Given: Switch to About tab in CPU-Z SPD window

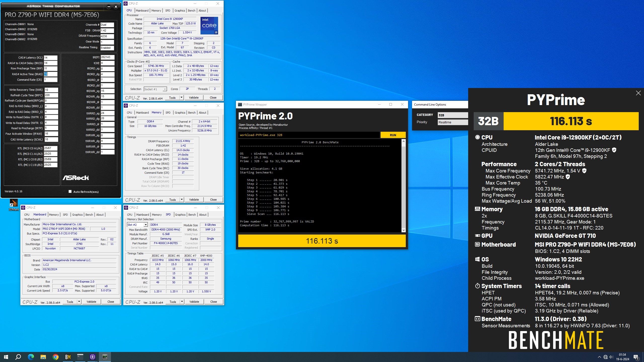Looking at the screenshot, I should [x=203, y=215].
